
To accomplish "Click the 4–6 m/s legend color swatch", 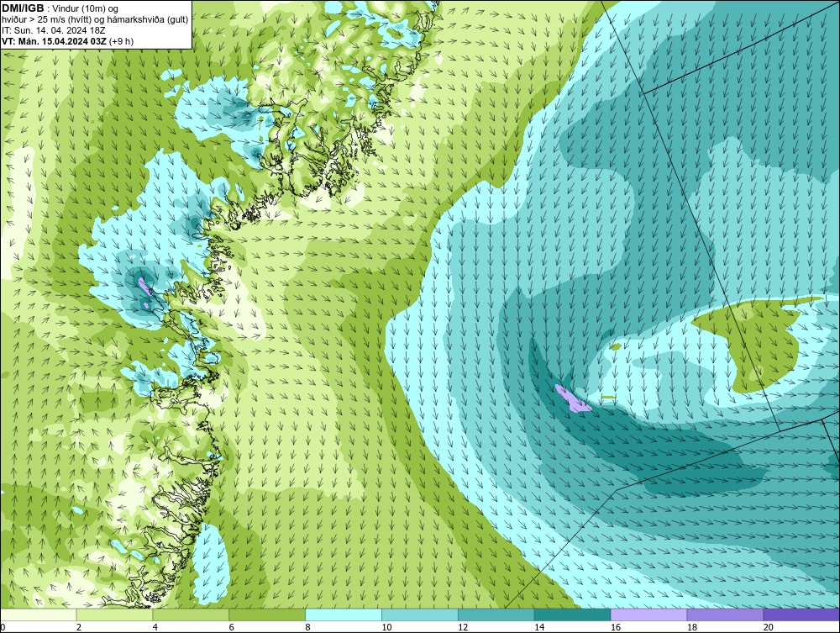I will click(x=191, y=615).
